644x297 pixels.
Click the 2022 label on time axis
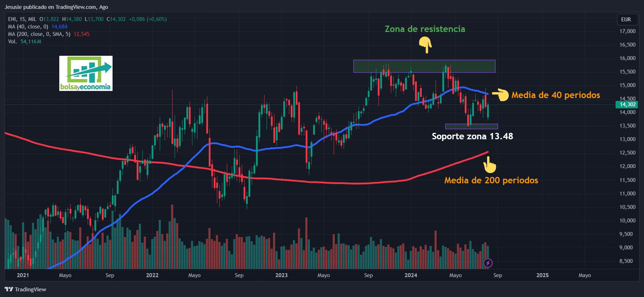point(152,275)
